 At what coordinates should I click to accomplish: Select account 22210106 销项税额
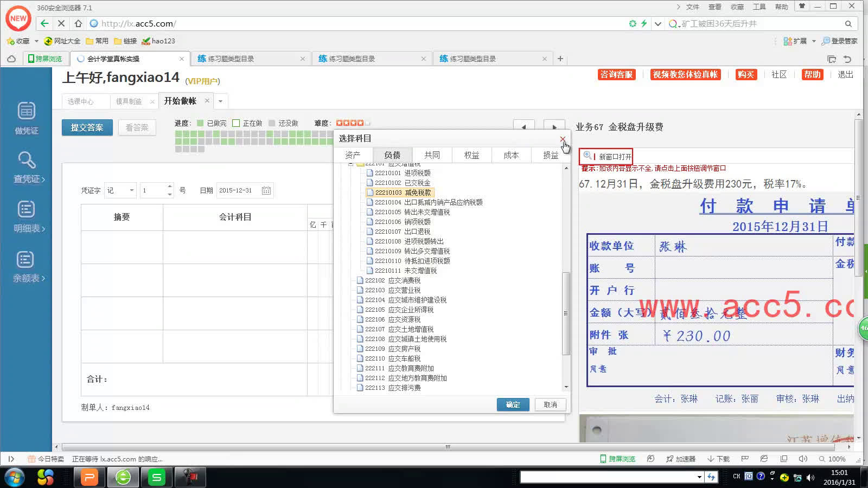pyautogui.click(x=403, y=222)
